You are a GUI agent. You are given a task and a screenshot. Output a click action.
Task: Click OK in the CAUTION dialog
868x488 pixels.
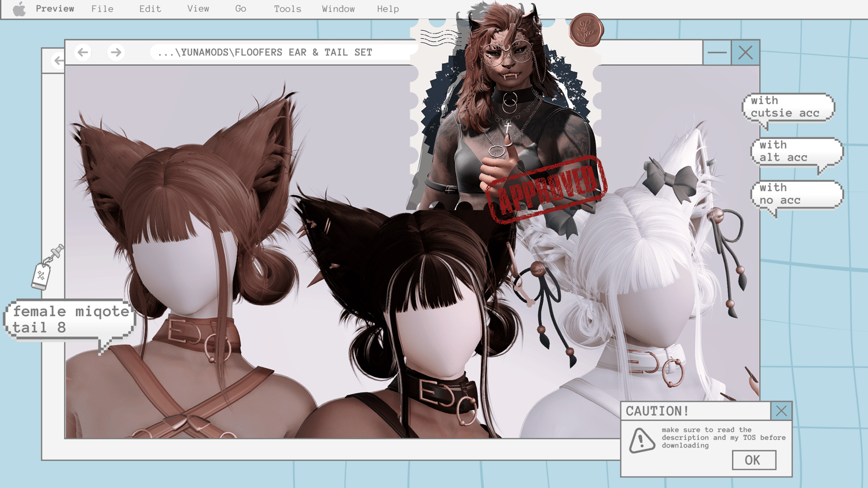(x=753, y=460)
